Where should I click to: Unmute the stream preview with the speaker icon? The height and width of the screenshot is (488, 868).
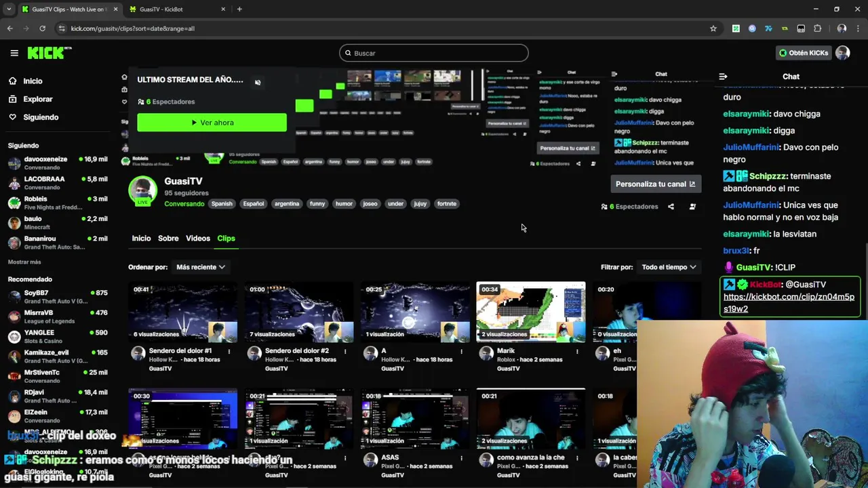point(258,83)
